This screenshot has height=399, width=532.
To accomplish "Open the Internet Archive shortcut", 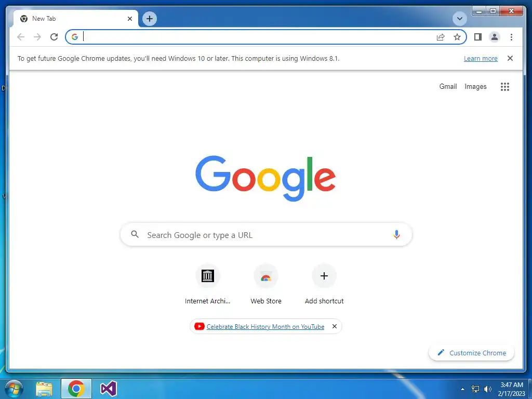I will point(208,284).
